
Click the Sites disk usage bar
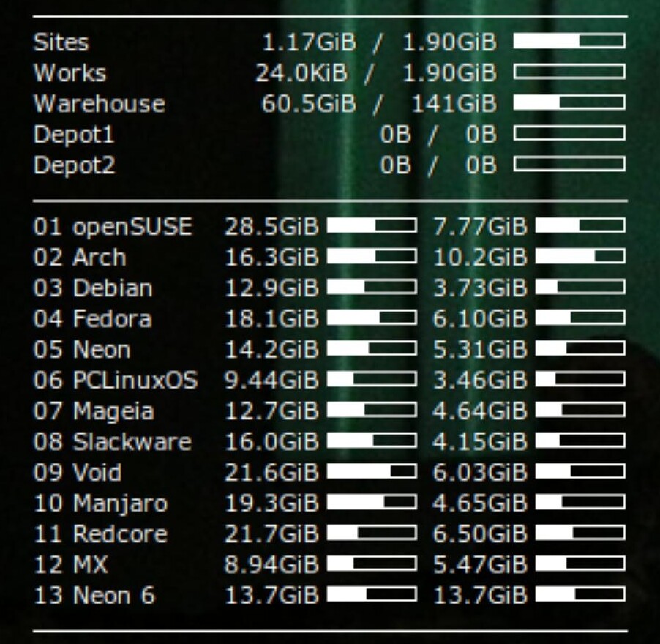[569, 41]
